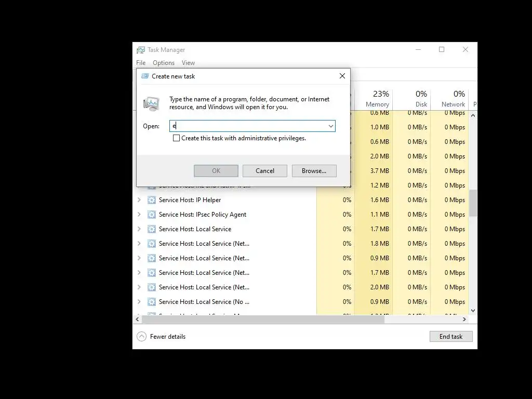Select the plain Service Host: Local Service row
The image size is (532, 399).
301,229
